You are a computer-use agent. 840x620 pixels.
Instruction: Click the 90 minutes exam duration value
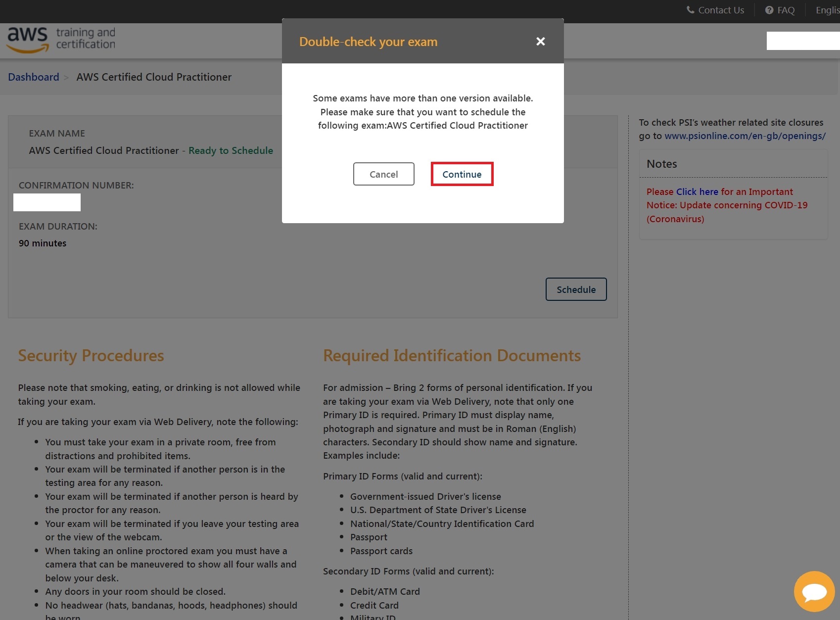[43, 243]
